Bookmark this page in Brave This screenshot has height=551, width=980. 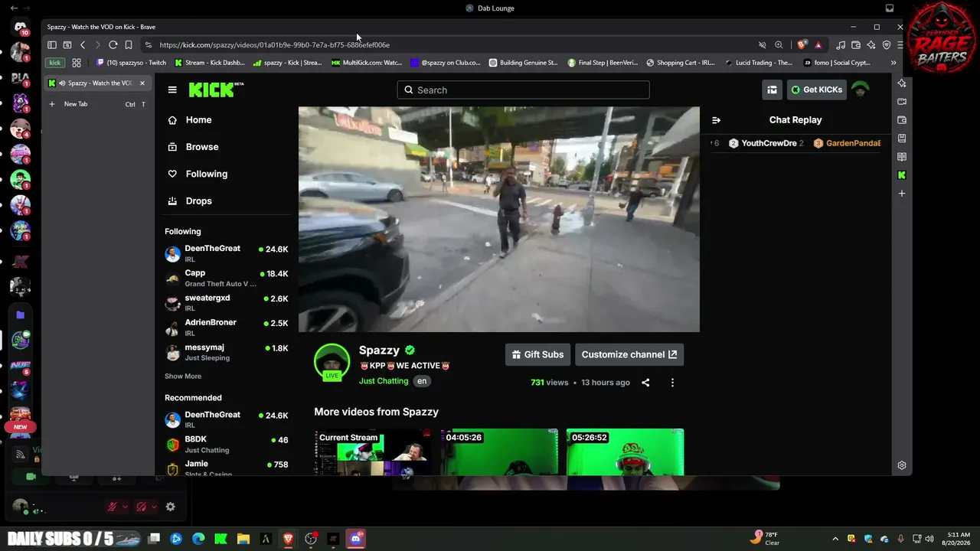point(129,45)
